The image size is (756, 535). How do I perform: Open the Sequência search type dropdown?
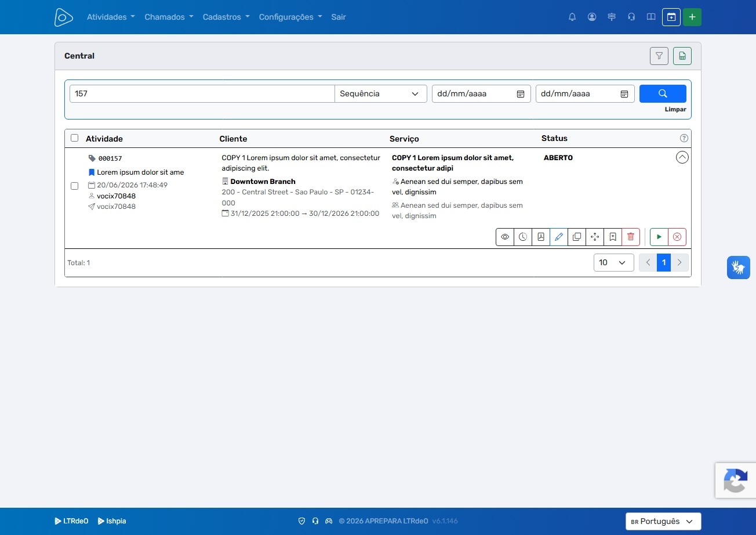(x=380, y=93)
